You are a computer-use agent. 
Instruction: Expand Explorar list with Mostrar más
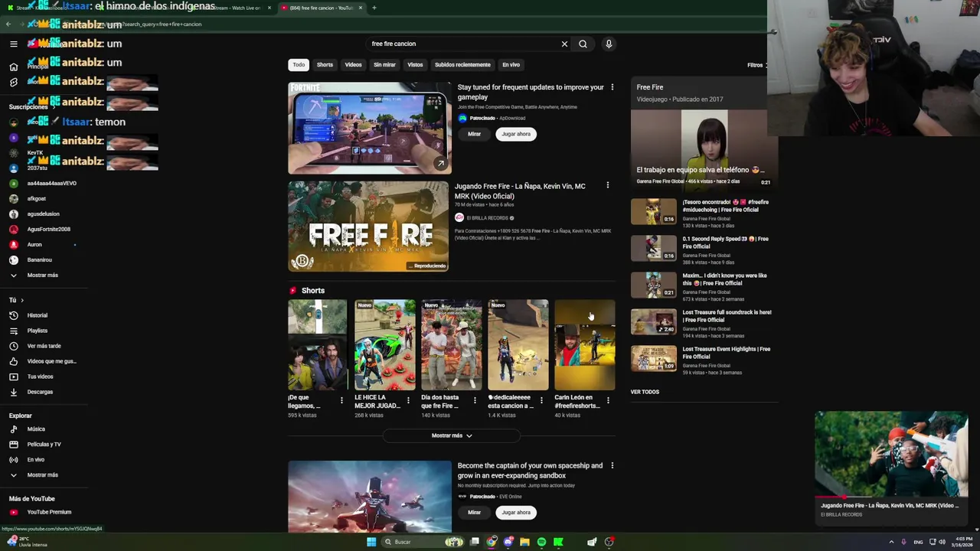(x=43, y=474)
